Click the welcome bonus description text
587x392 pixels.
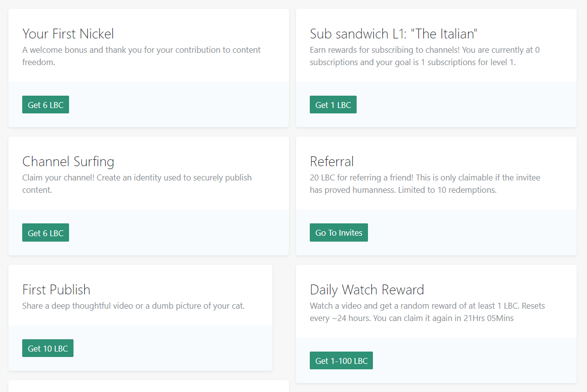tap(141, 56)
